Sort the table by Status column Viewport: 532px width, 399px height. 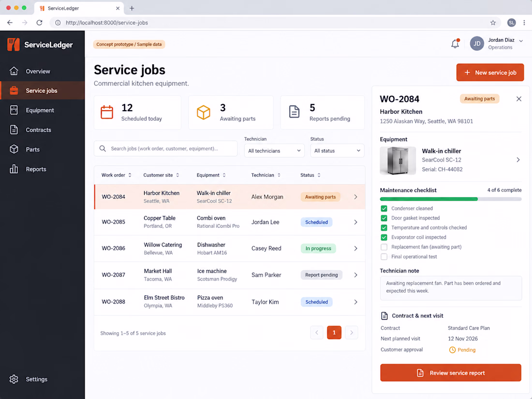pos(319,175)
